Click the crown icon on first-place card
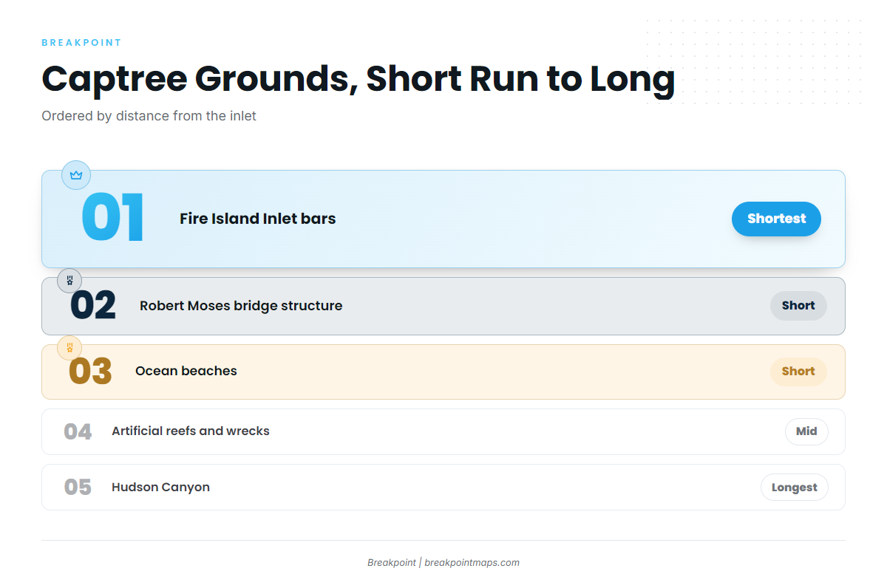This screenshot has height=588, width=887. 76,175
